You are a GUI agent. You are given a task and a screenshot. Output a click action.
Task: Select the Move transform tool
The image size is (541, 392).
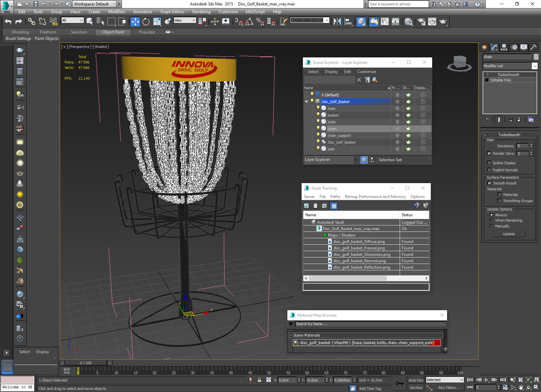(x=135, y=22)
